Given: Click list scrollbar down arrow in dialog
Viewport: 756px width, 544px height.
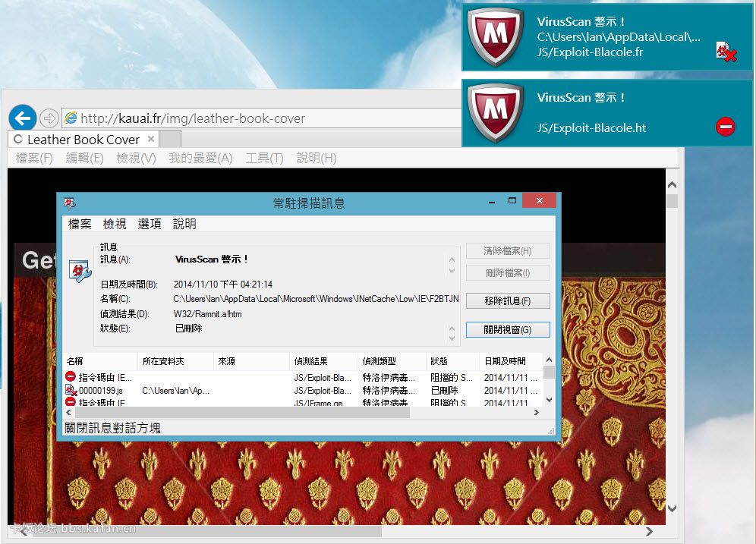Looking at the screenshot, I should (x=549, y=400).
